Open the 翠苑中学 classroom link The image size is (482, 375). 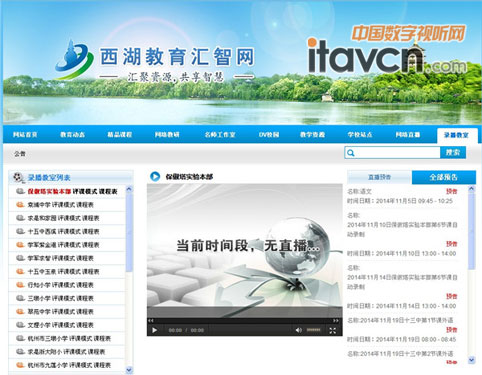tap(39, 312)
